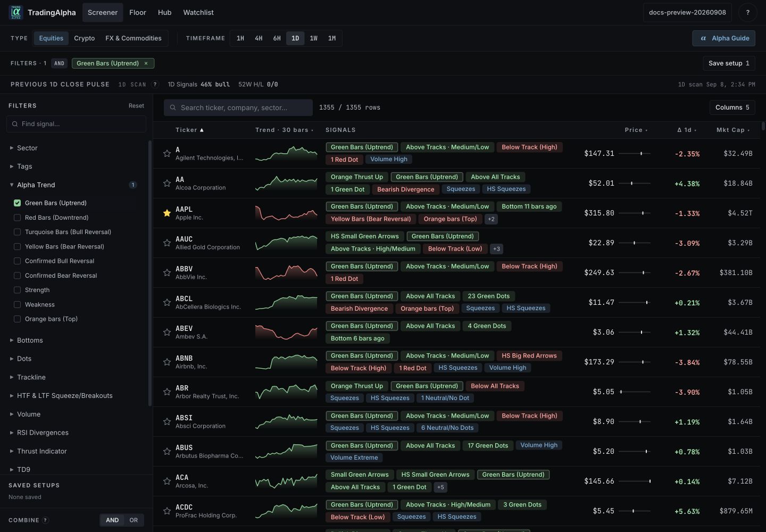Star the ABR Arbor Realty row
This screenshot has height=532, width=766.
[167, 392]
